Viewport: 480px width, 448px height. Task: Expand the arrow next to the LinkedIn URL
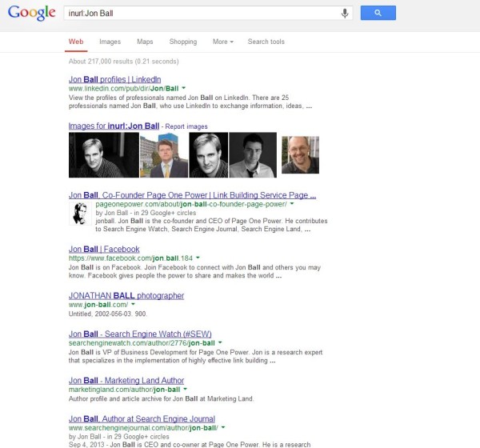[x=184, y=88]
